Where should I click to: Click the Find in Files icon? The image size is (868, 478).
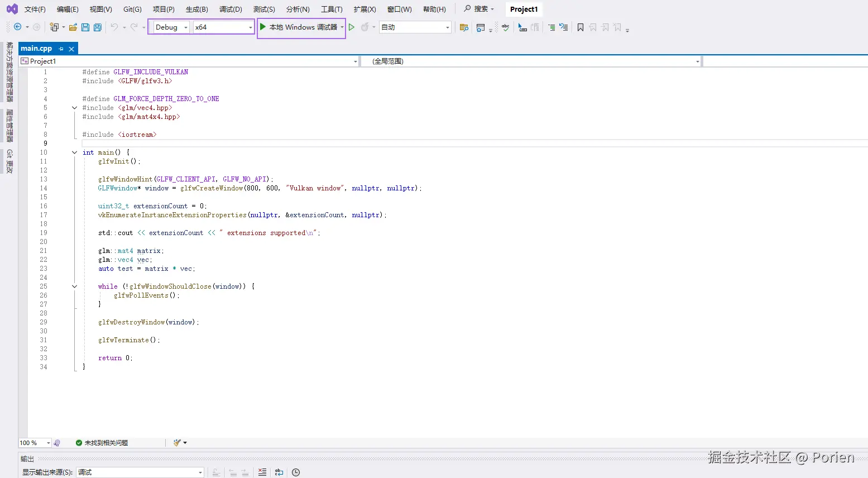[x=463, y=27]
